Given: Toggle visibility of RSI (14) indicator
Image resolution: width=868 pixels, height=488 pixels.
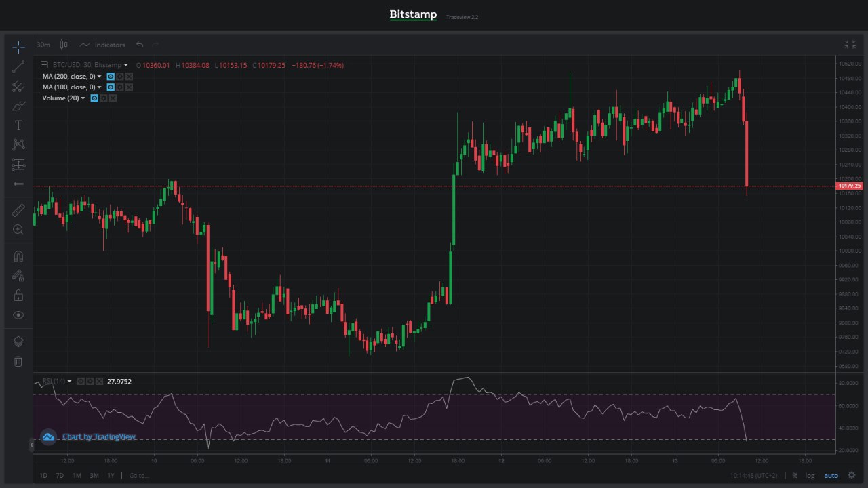Looking at the screenshot, I should [x=81, y=382].
